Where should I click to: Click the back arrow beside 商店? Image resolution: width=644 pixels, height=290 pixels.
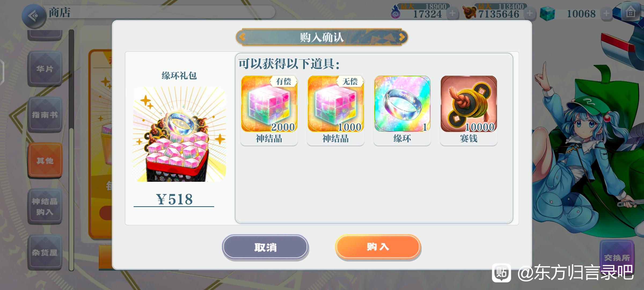34,16
